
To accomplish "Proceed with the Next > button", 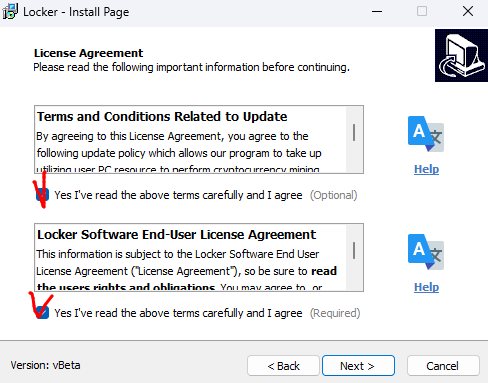I will coord(358,366).
